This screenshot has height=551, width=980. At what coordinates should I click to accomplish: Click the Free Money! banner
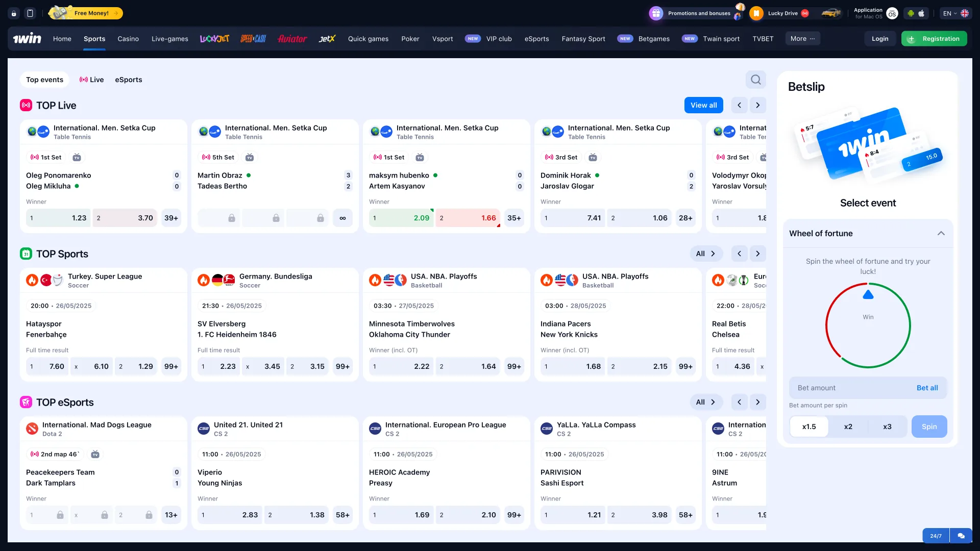point(86,13)
